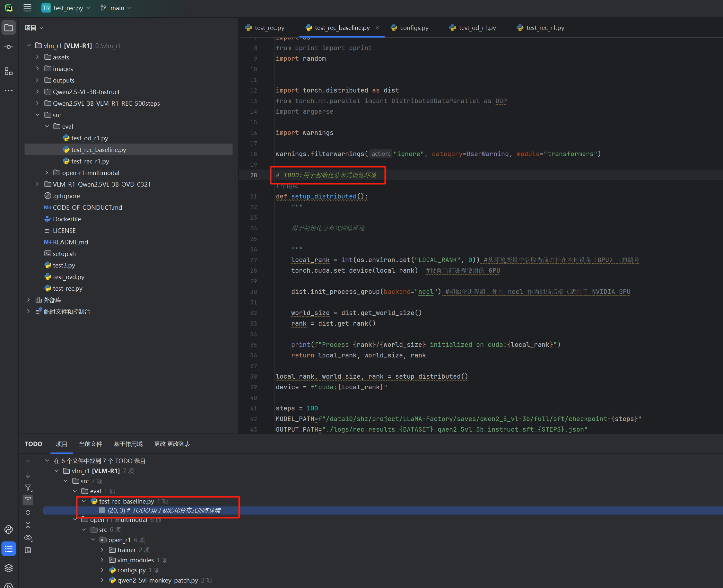Open the Python Console tool window
Viewport: 723px width, 588px height.
[x=9, y=530]
